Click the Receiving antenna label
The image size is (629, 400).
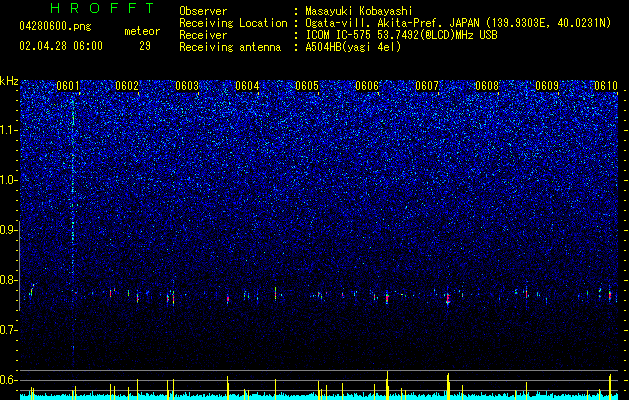(230, 47)
